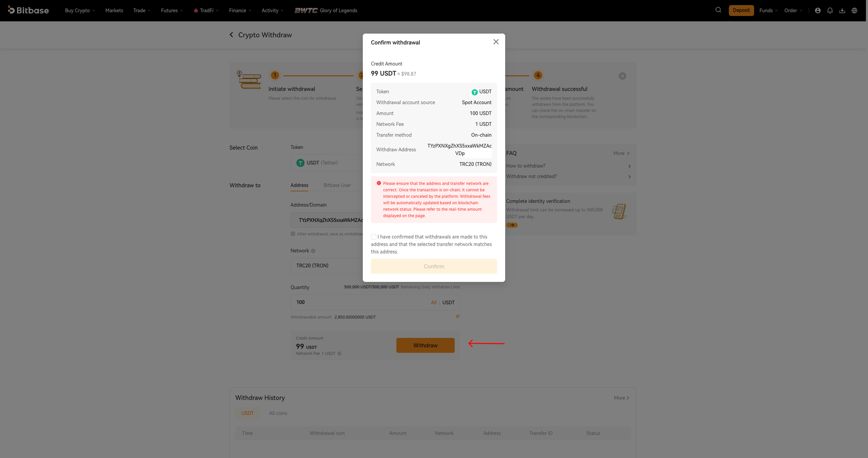Click the TradFi flame icon
Image resolution: width=868 pixels, height=458 pixels.
coord(196,11)
